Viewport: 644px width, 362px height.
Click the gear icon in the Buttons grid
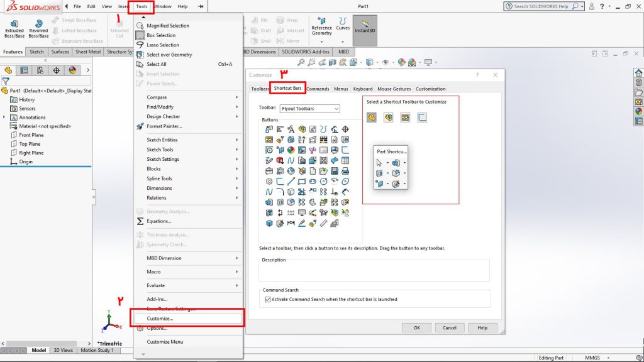pyautogui.click(x=269, y=182)
